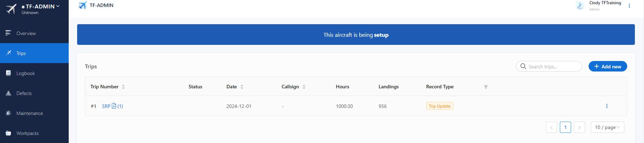Click the Logbook icon in sidebar

tap(8, 73)
